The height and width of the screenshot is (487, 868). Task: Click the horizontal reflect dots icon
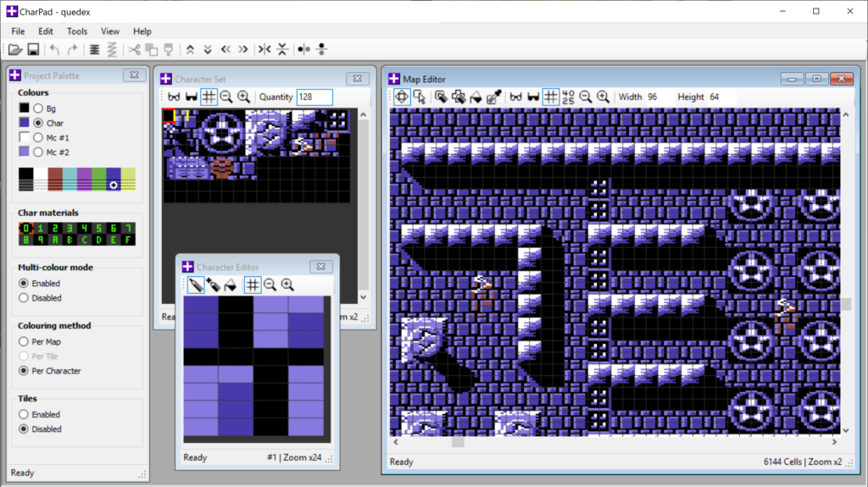coord(304,50)
